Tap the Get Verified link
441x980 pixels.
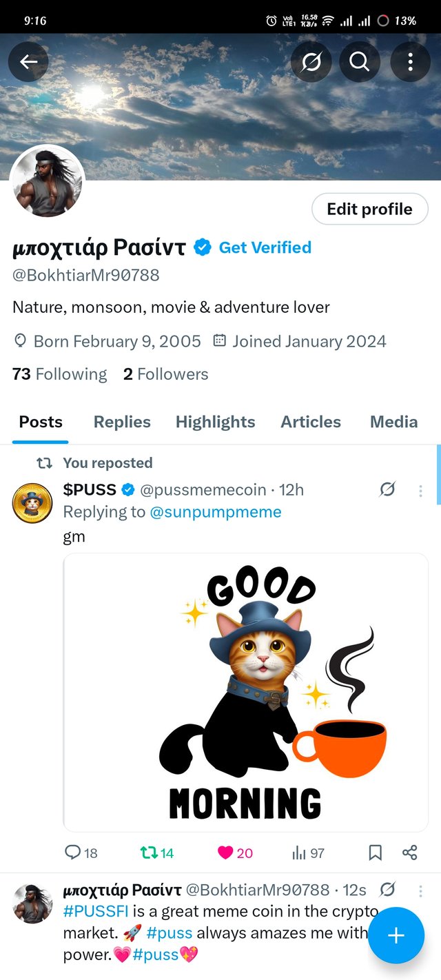click(265, 247)
